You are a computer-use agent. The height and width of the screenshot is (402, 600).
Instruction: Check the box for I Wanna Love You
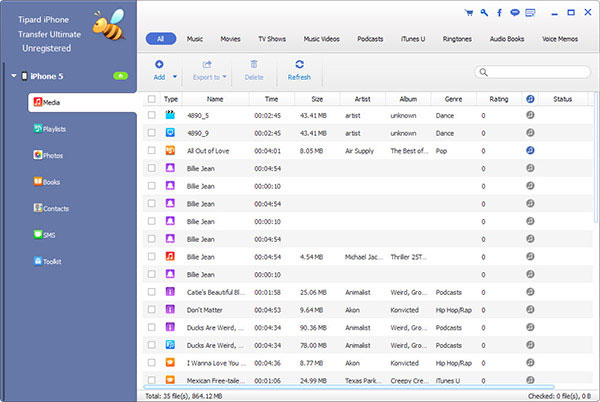(x=152, y=362)
